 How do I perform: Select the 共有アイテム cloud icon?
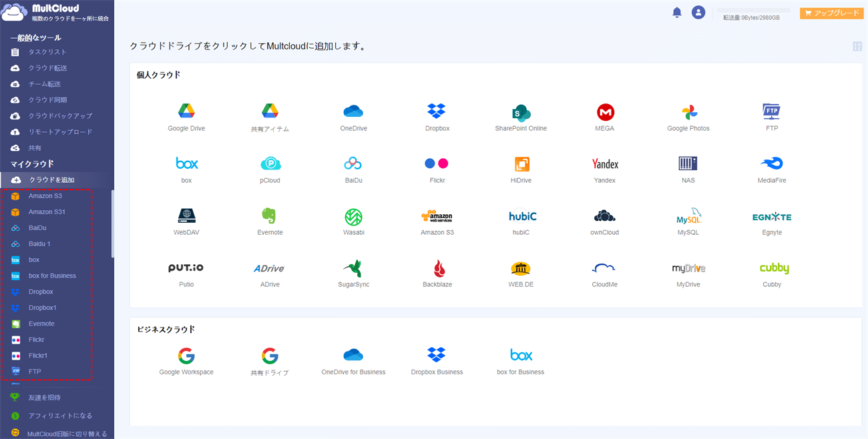click(270, 111)
